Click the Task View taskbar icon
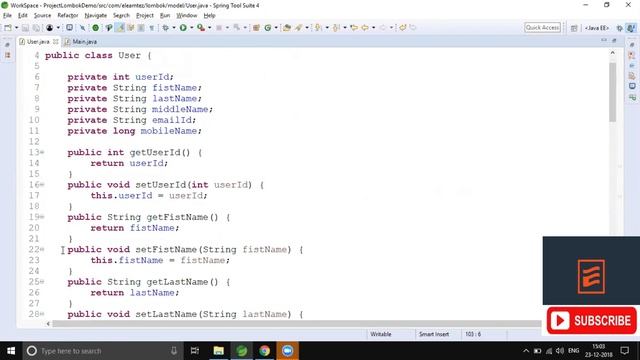Viewport: 640px width, 360px height. click(x=195, y=351)
